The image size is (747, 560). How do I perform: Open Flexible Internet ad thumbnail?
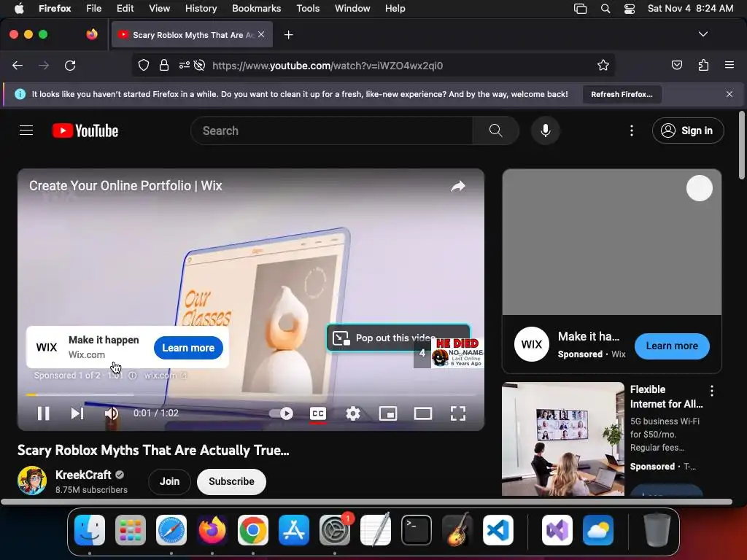tap(562, 438)
